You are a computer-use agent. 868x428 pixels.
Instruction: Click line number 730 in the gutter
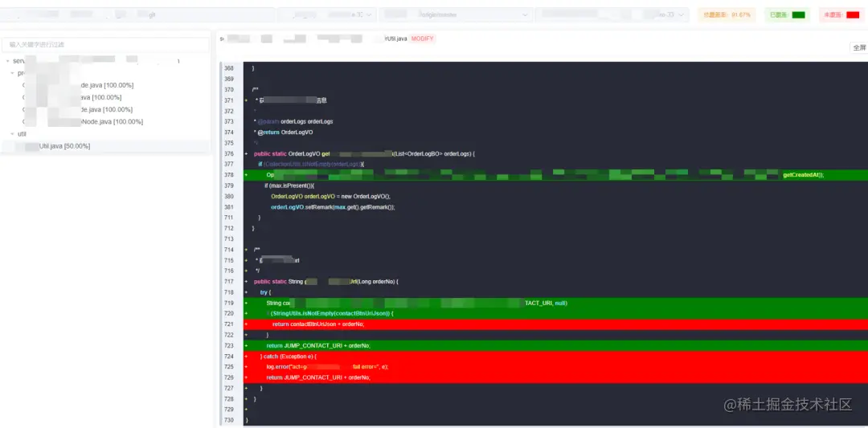click(x=228, y=421)
